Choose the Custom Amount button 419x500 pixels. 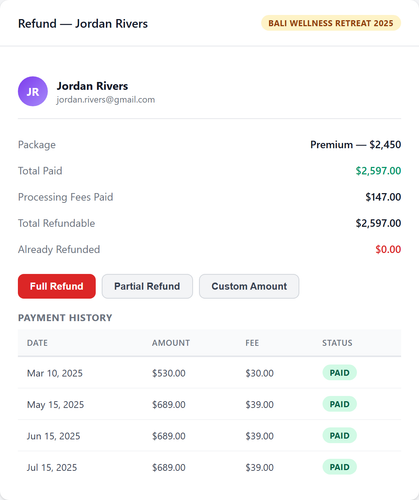pyautogui.click(x=249, y=286)
